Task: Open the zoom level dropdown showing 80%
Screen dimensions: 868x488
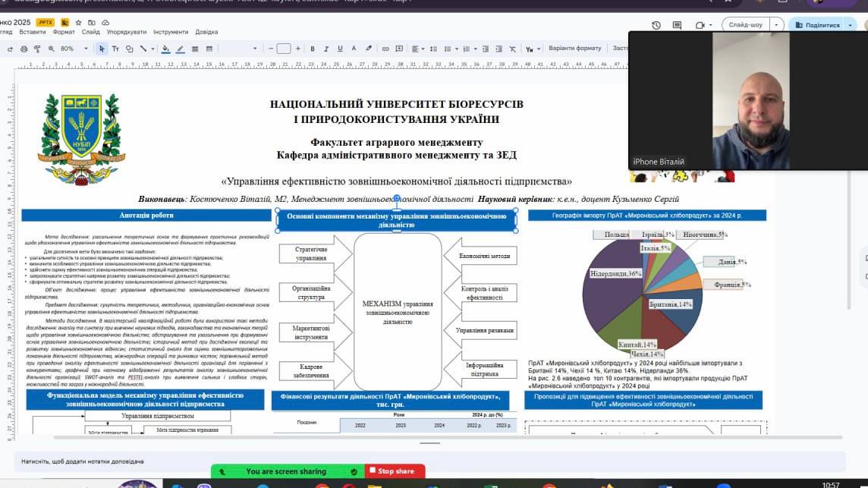Action: pyautogui.click(x=74, y=49)
